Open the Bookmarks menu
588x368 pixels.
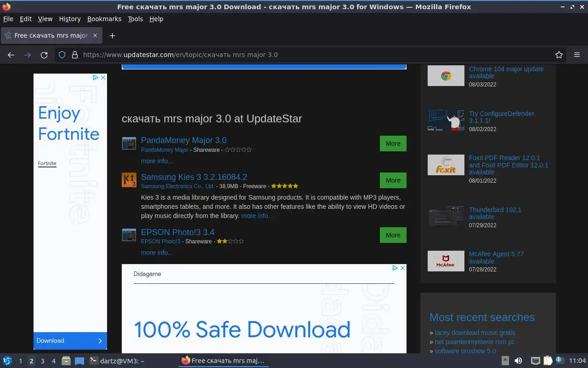point(104,19)
